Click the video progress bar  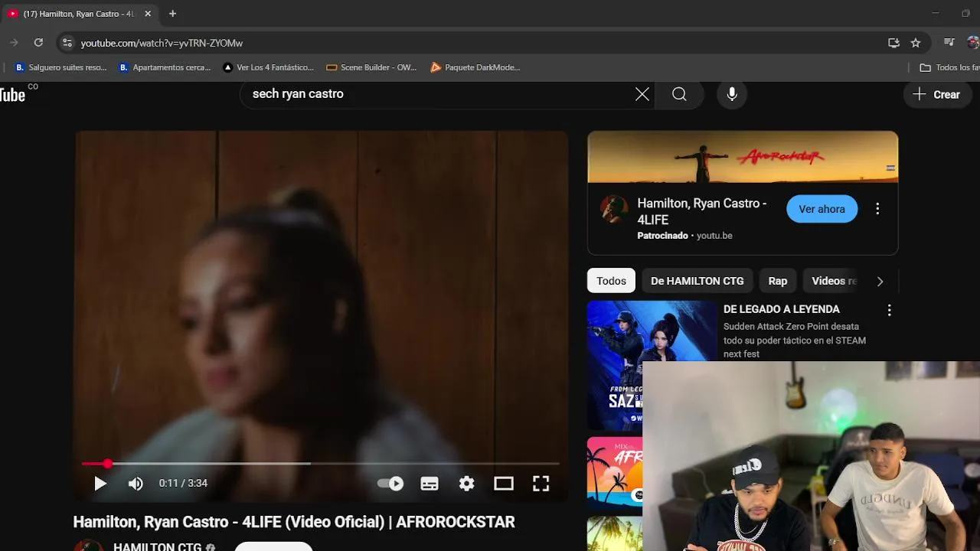coord(321,464)
